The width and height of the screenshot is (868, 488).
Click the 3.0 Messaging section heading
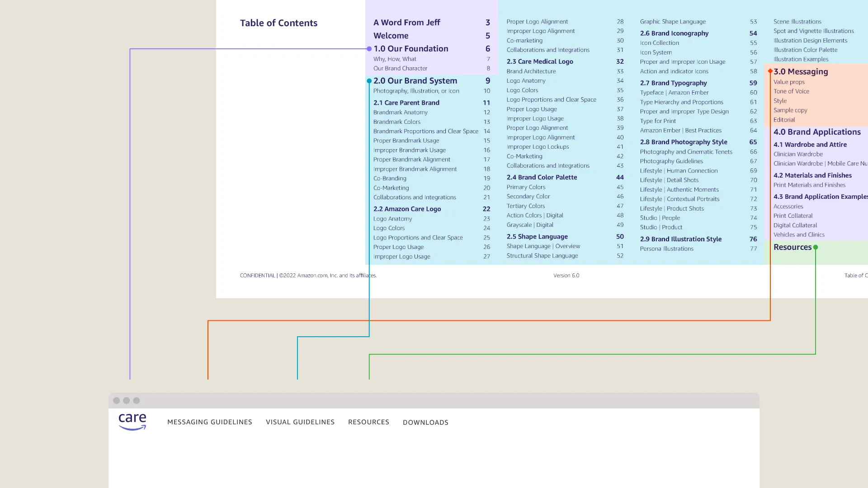point(800,71)
